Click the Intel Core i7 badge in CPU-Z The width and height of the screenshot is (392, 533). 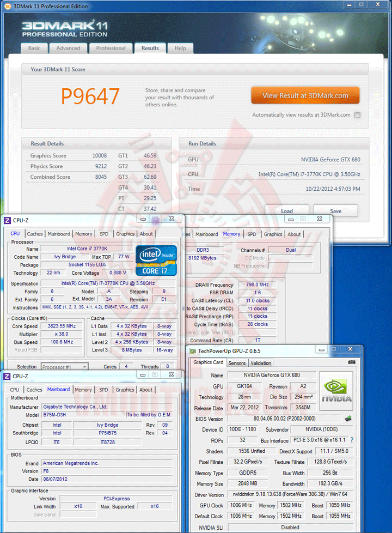click(156, 260)
